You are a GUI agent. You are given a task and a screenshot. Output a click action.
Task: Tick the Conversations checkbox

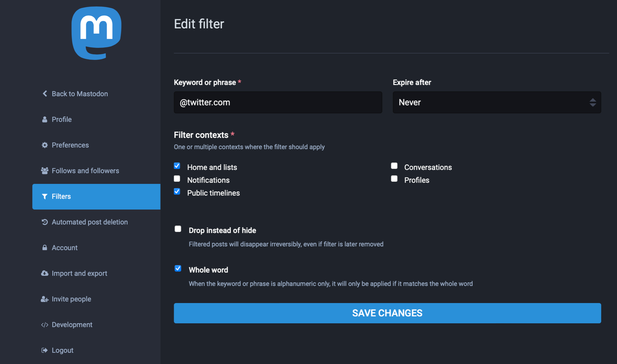[394, 166]
